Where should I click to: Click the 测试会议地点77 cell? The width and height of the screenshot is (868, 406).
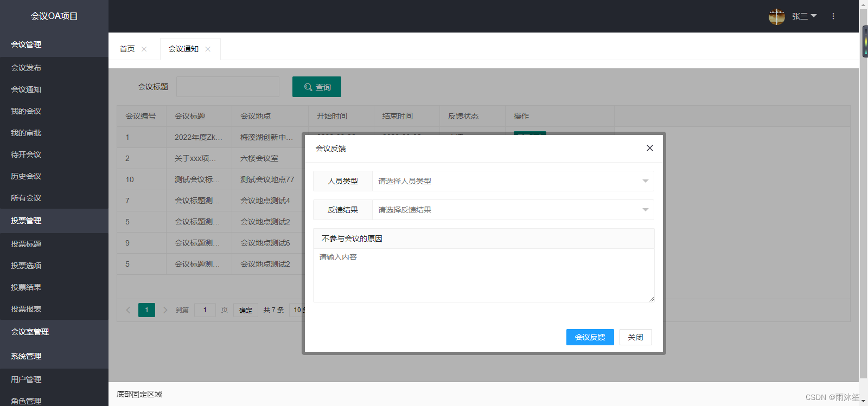(267, 179)
